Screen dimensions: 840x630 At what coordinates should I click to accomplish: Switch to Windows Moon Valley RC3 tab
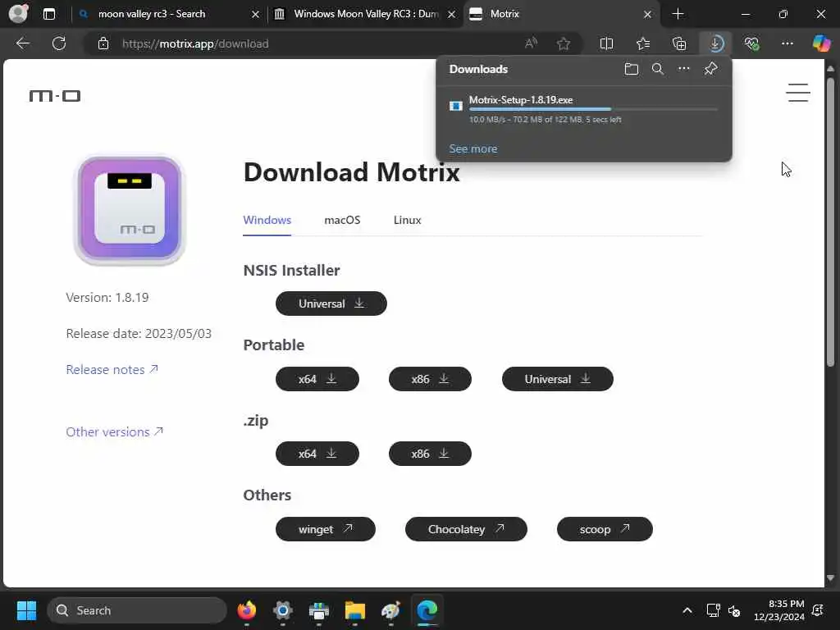[366, 14]
